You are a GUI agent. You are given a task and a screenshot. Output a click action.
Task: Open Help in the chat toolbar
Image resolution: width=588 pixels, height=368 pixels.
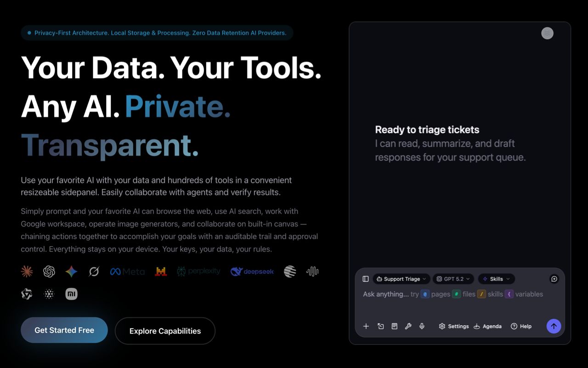(x=521, y=326)
